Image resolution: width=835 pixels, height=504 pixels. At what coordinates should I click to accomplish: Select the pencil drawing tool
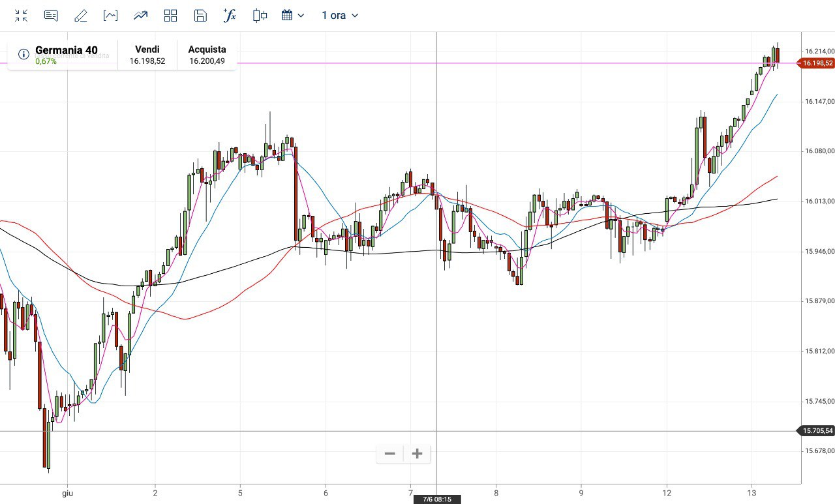point(81,16)
